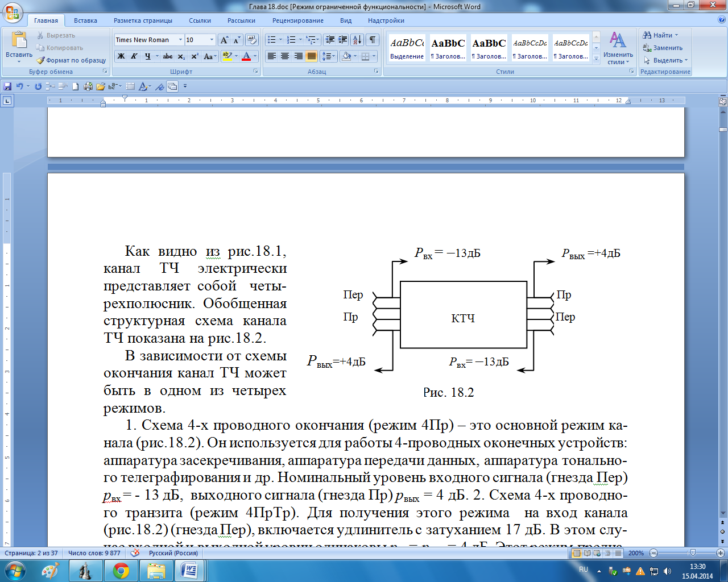Toggle bold formatting (Ж)
Image resolution: width=728 pixels, height=582 pixels.
(121, 56)
